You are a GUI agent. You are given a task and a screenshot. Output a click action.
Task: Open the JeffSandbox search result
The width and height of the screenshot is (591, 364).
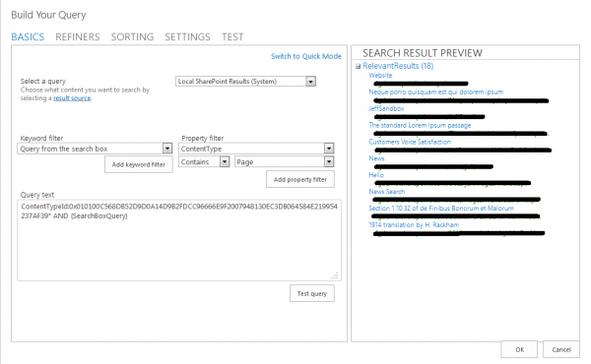[386, 109]
